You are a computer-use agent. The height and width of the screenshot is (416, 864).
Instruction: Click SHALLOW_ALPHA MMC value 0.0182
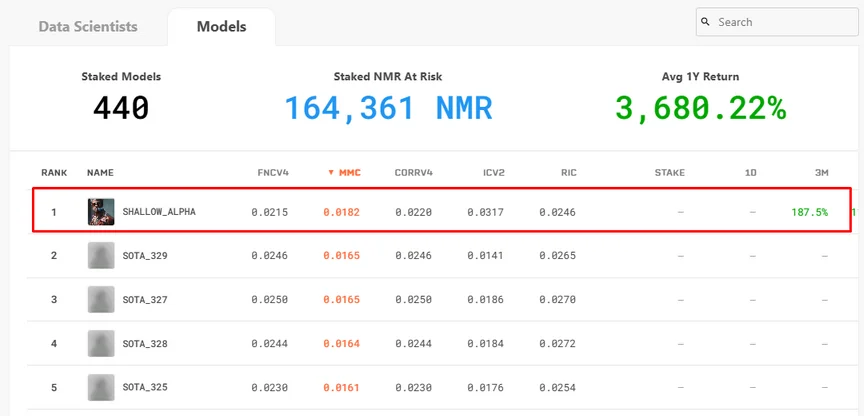point(342,212)
